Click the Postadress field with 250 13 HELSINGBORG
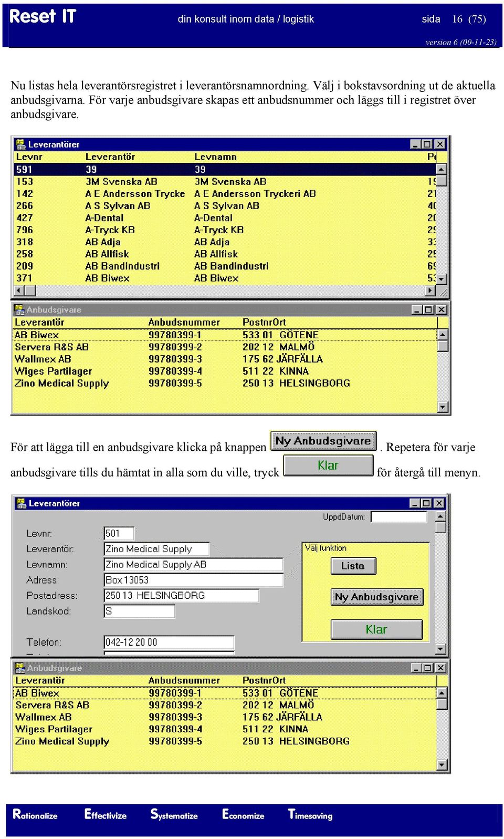This screenshot has width=504, height=839. coord(182,596)
